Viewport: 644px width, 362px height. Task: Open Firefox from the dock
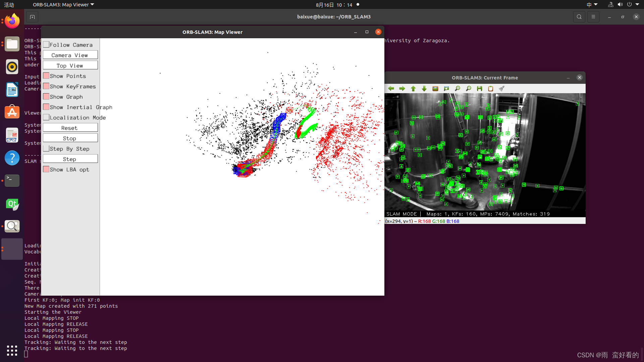point(12,21)
